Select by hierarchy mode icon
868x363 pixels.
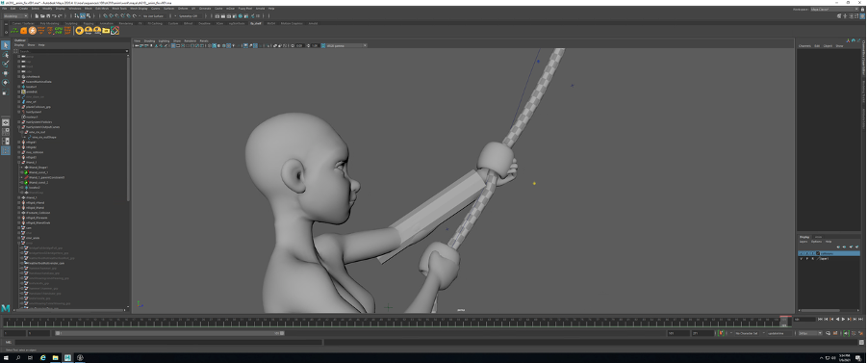(x=76, y=16)
